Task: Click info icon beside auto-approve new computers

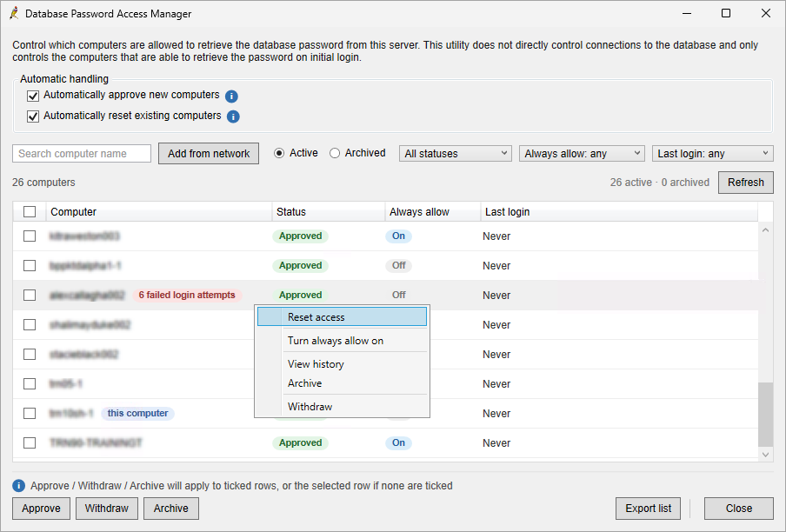Action: 231,96
